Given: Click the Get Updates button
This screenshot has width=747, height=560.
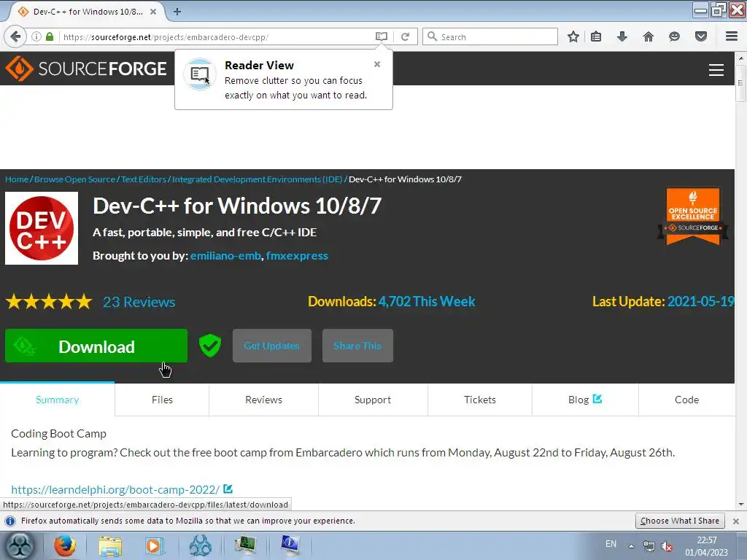Looking at the screenshot, I should tap(271, 346).
